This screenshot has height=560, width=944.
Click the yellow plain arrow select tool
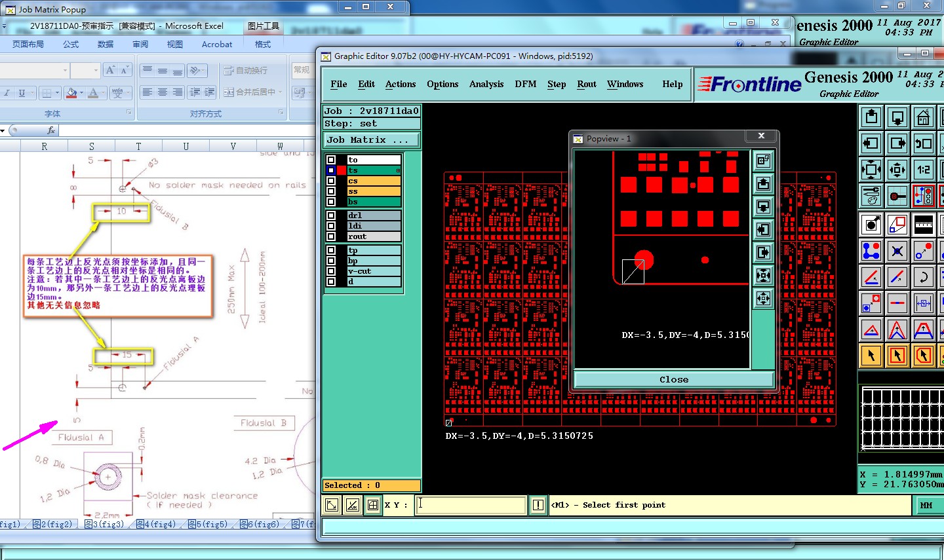(871, 356)
